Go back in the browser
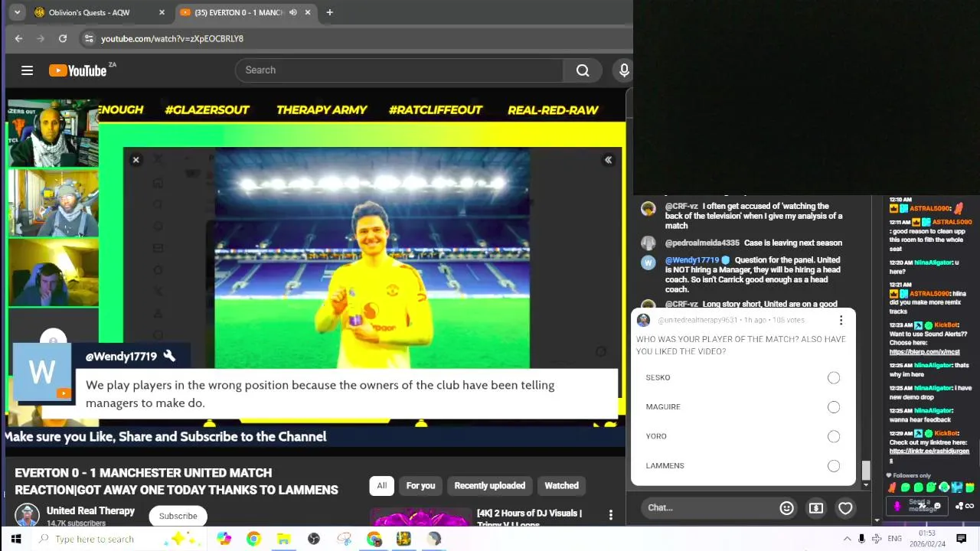980x551 pixels. coord(18,38)
